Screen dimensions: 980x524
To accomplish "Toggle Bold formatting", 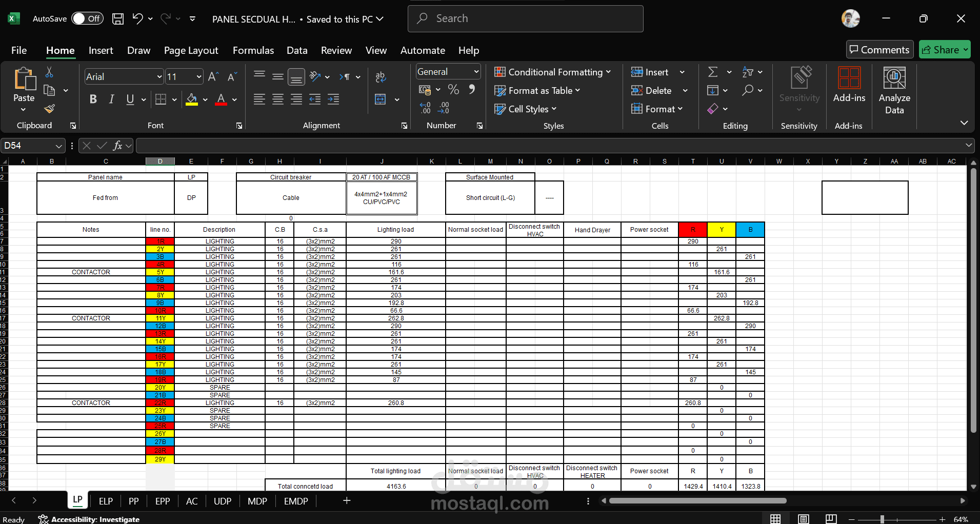I will 93,99.
